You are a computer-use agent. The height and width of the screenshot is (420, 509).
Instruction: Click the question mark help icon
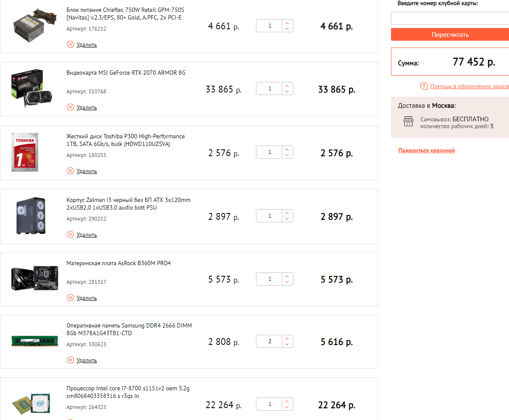pyautogui.click(x=424, y=86)
